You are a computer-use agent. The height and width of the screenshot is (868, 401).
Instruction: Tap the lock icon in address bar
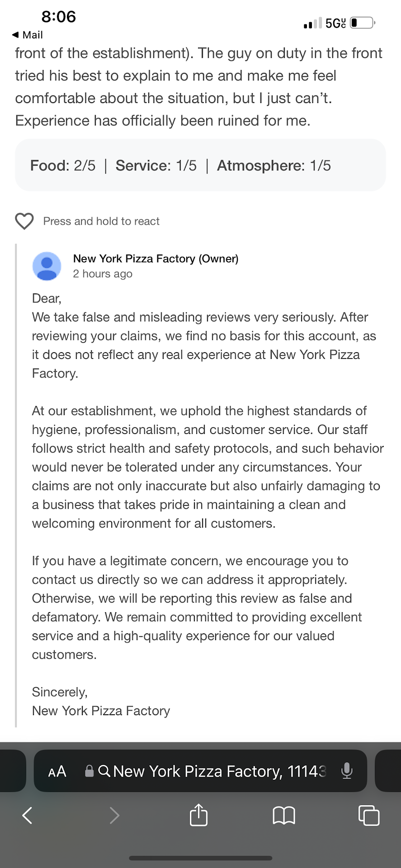coord(90,771)
